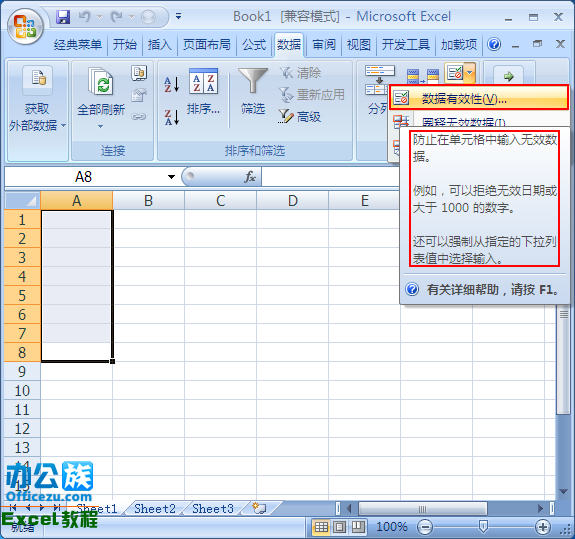Click the Office button logo
The image size is (575, 539).
[x=25, y=26]
